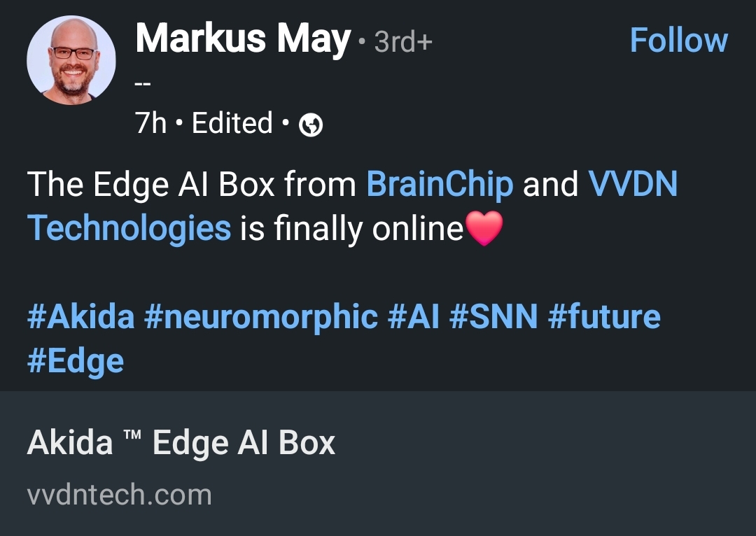Open the #Akida hashtag

80,316
